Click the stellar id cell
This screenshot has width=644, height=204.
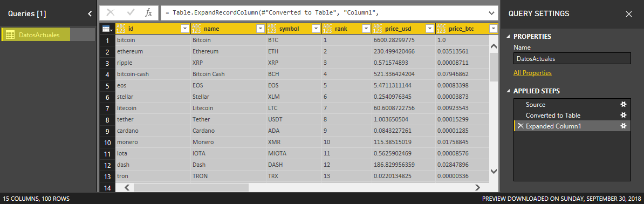[153, 97]
